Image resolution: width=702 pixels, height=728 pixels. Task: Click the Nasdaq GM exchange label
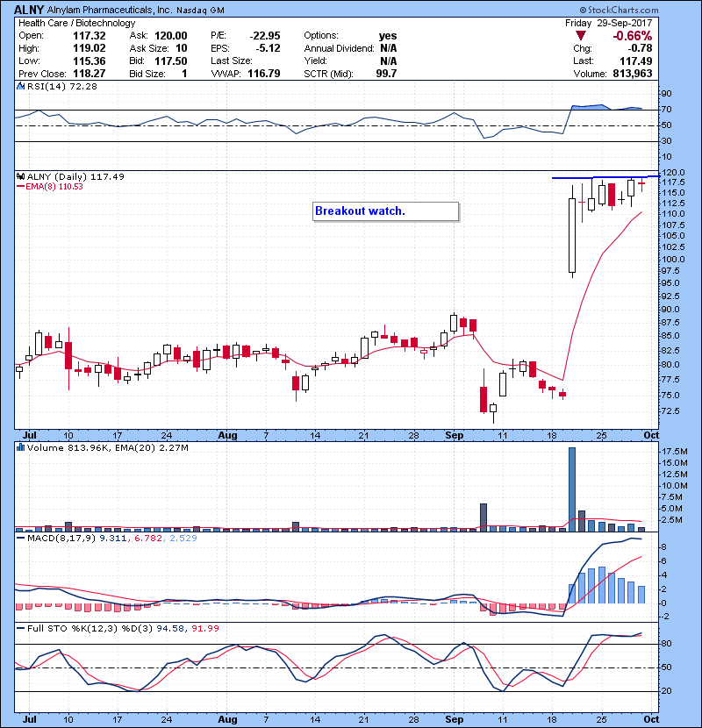[200, 11]
